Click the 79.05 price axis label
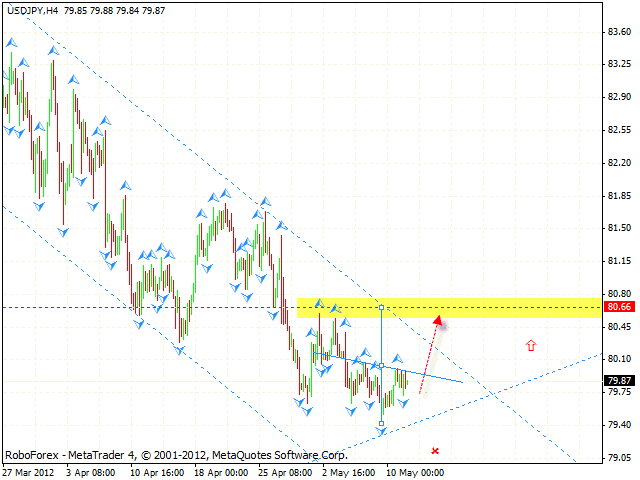This screenshot has width=640, height=480. click(x=619, y=458)
